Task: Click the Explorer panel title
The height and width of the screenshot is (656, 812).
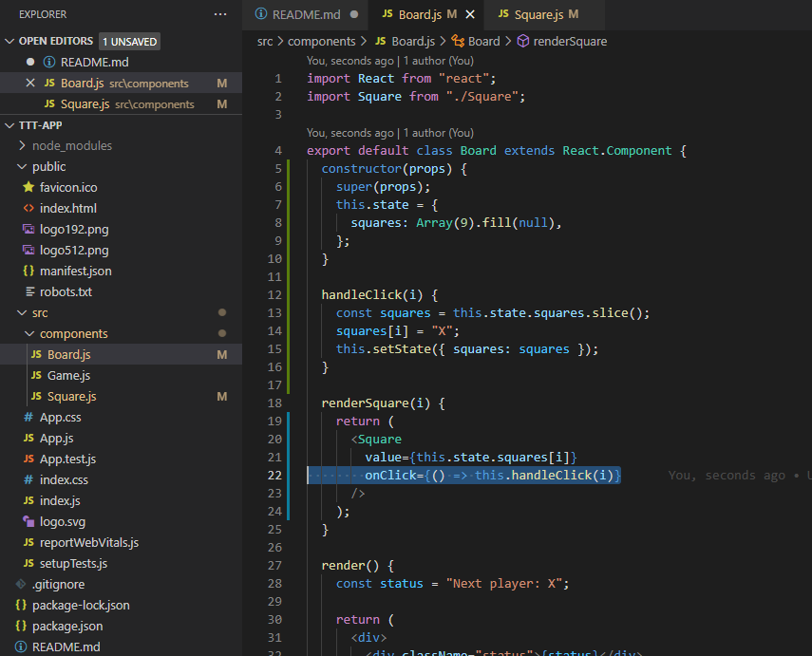Action: coord(43,14)
